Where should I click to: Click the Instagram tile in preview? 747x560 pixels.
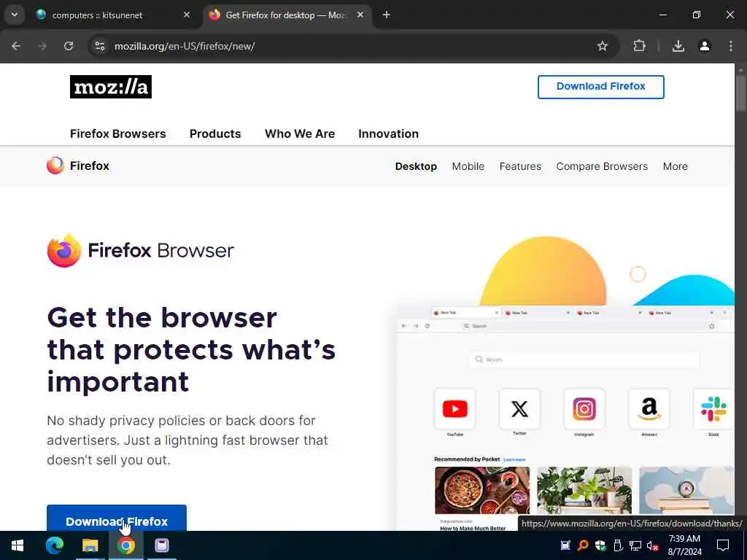(x=584, y=408)
